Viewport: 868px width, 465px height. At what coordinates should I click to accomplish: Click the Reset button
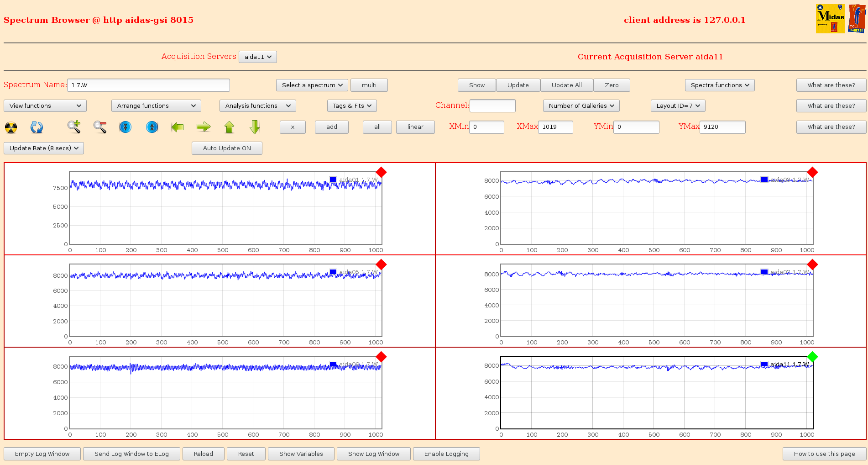coord(246,454)
